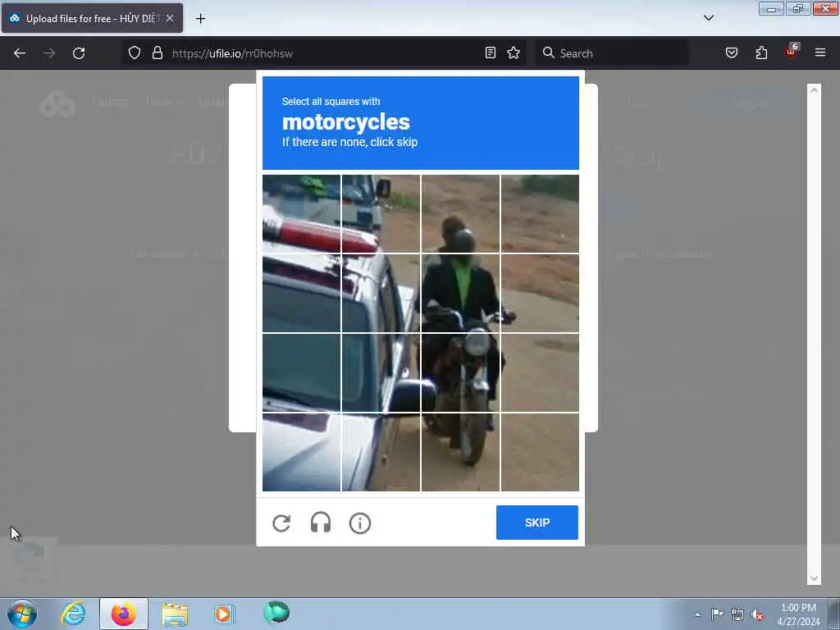The height and width of the screenshot is (630, 840).
Task: Launch Internet Explorer from the taskbar
Action: click(73, 614)
